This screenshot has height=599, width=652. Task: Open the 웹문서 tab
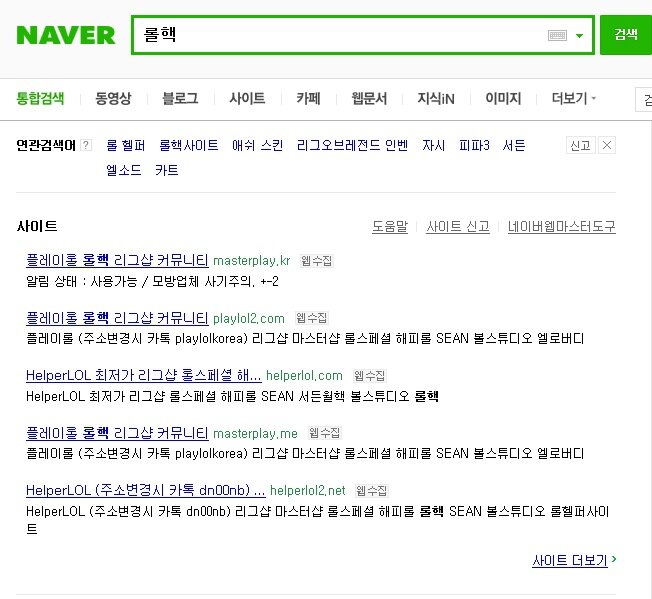[369, 99]
